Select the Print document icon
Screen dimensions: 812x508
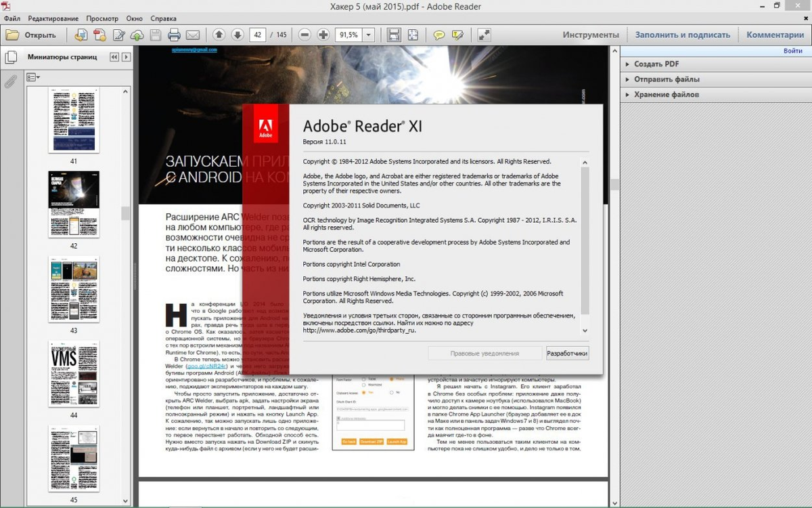click(x=174, y=35)
